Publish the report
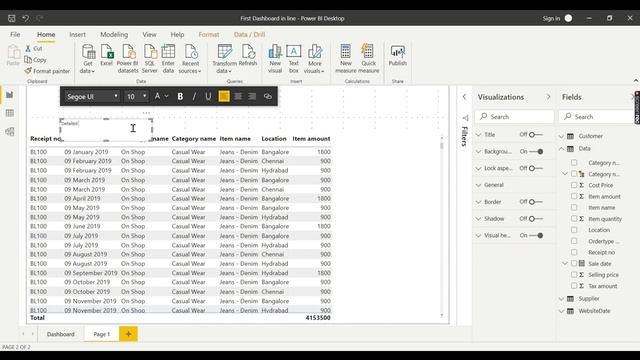 [x=398, y=55]
